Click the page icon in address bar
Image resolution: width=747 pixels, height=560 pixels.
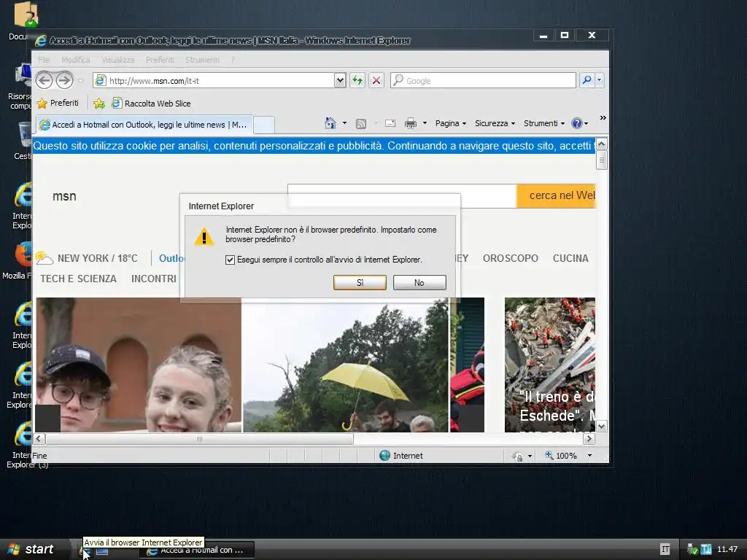100,80
